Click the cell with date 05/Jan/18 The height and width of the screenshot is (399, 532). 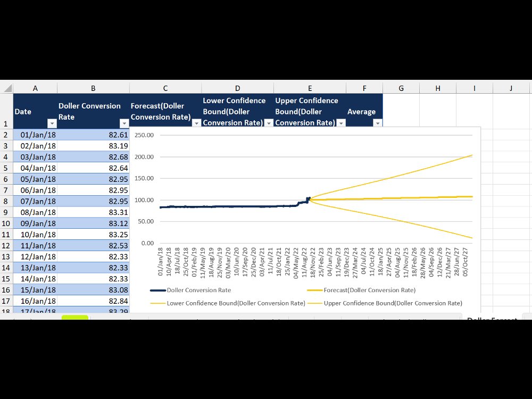pyautogui.click(x=35, y=179)
